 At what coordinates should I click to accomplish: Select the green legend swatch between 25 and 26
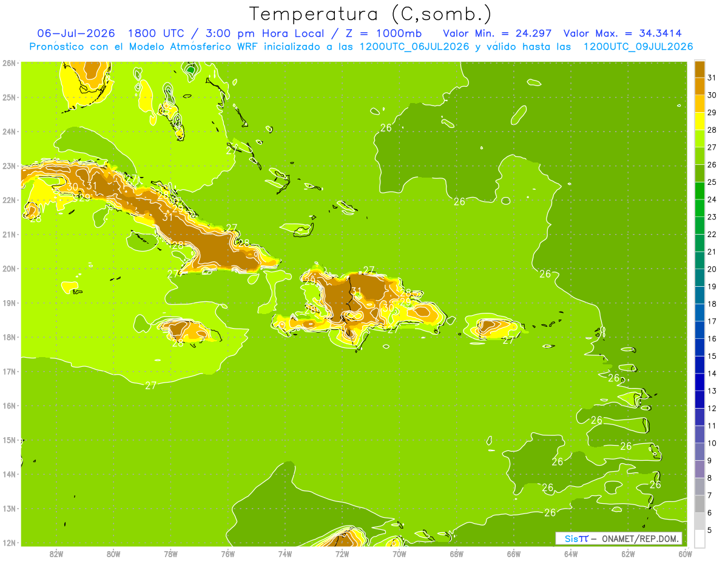click(x=699, y=173)
